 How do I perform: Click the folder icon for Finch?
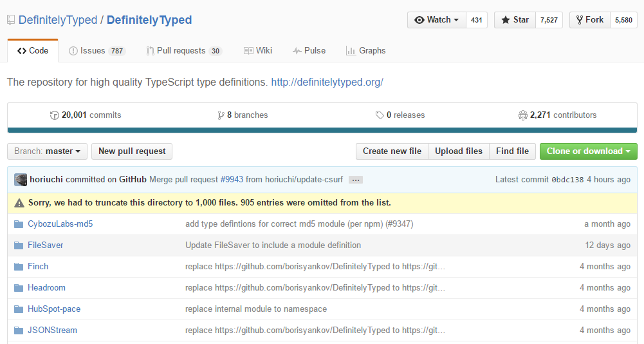coord(19,267)
